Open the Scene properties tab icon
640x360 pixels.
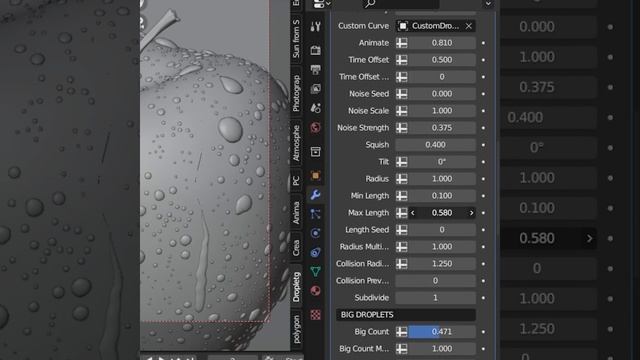pos(315,108)
